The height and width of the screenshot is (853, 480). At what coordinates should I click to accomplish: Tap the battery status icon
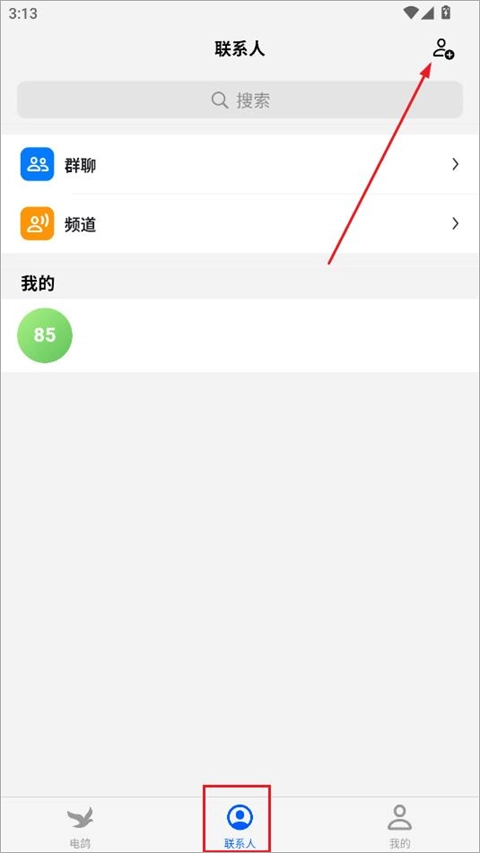[x=446, y=12]
